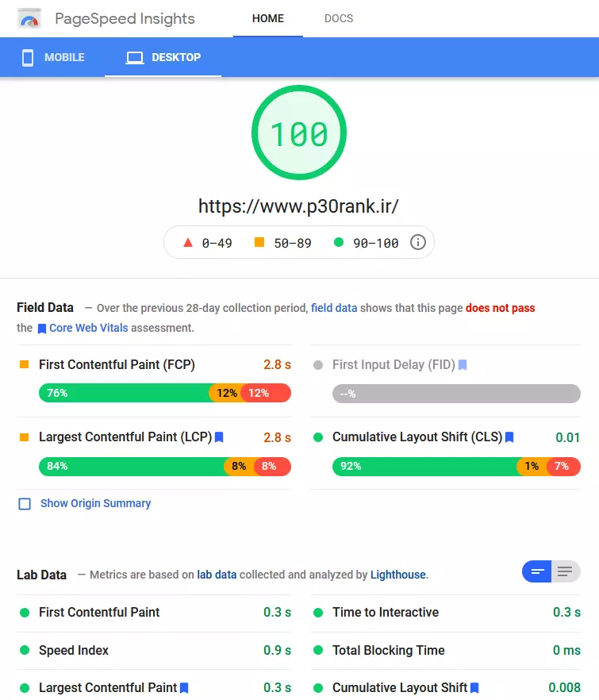Viewport: 599px width, 700px height.
Task: Click the Cumulative Layout Shift (CLS) field label
Action: coord(417,437)
